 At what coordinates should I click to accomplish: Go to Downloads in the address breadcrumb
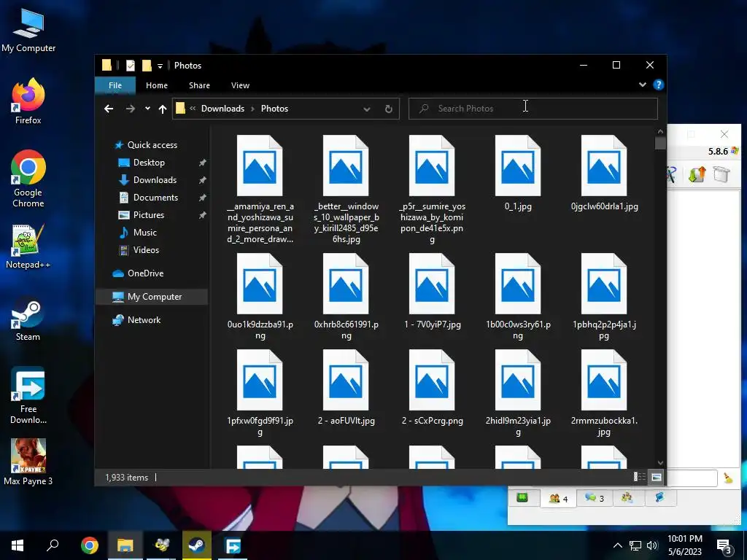[222, 109]
